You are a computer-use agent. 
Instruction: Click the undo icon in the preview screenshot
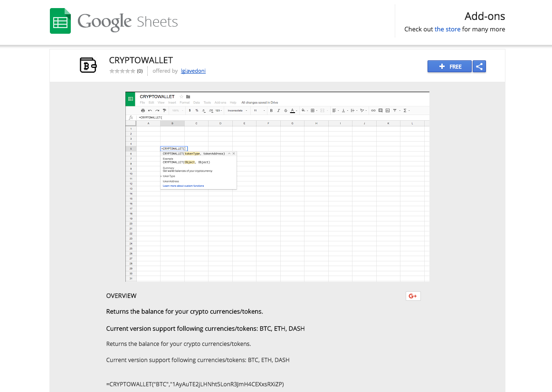[150, 111]
